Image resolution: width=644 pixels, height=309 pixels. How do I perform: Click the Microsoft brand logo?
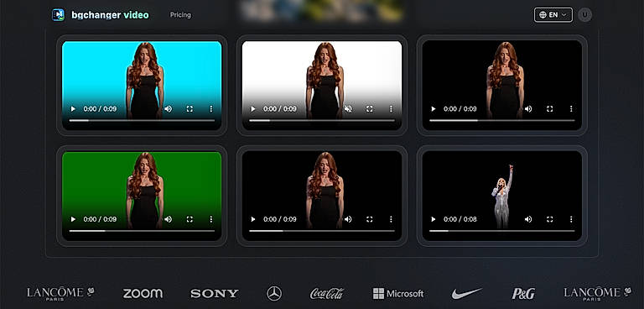tap(398, 293)
